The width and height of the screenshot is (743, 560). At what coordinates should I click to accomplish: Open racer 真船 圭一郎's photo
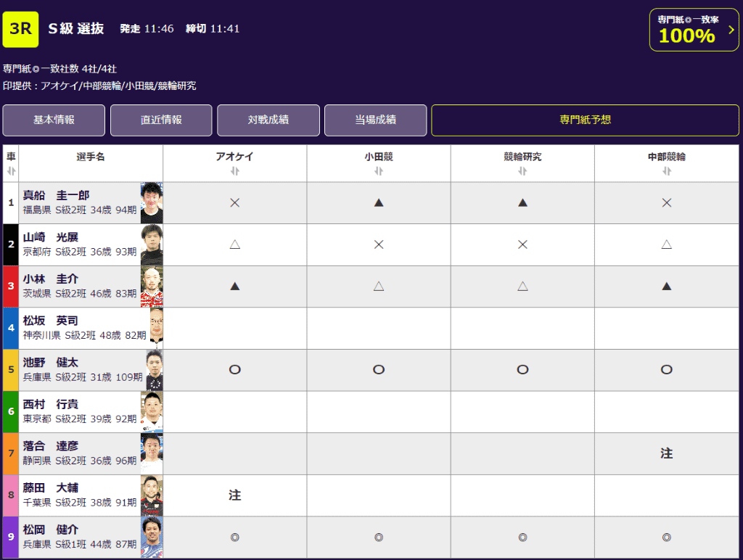click(x=152, y=202)
